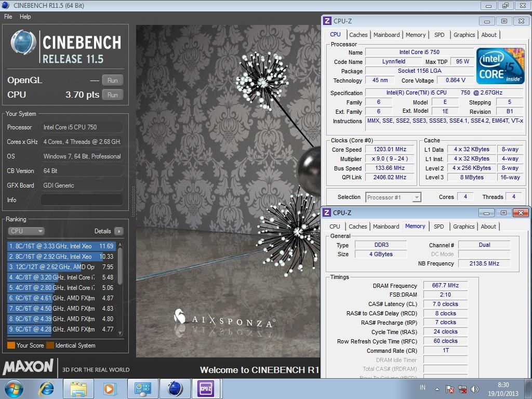Screen dimensions: 532x399
Task: Click the Control Panel taskbar icon
Action: 142,389
